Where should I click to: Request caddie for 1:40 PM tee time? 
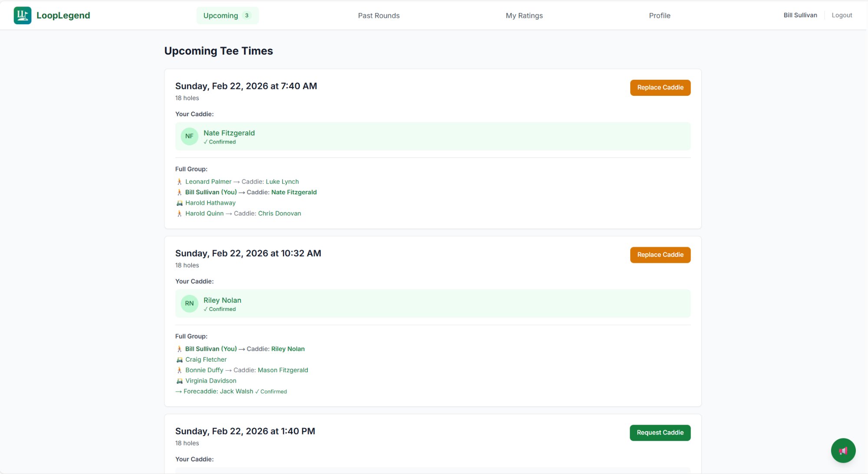[660, 433]
